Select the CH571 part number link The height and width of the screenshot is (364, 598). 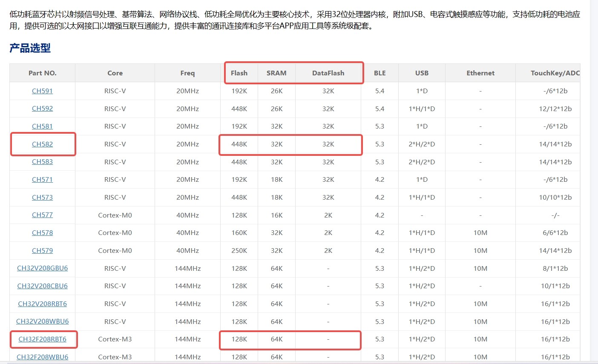[x=42, y=179]
